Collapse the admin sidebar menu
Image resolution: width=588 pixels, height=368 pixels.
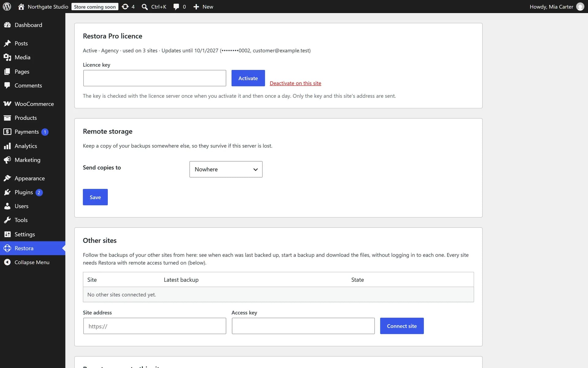[x=32, y=262]
